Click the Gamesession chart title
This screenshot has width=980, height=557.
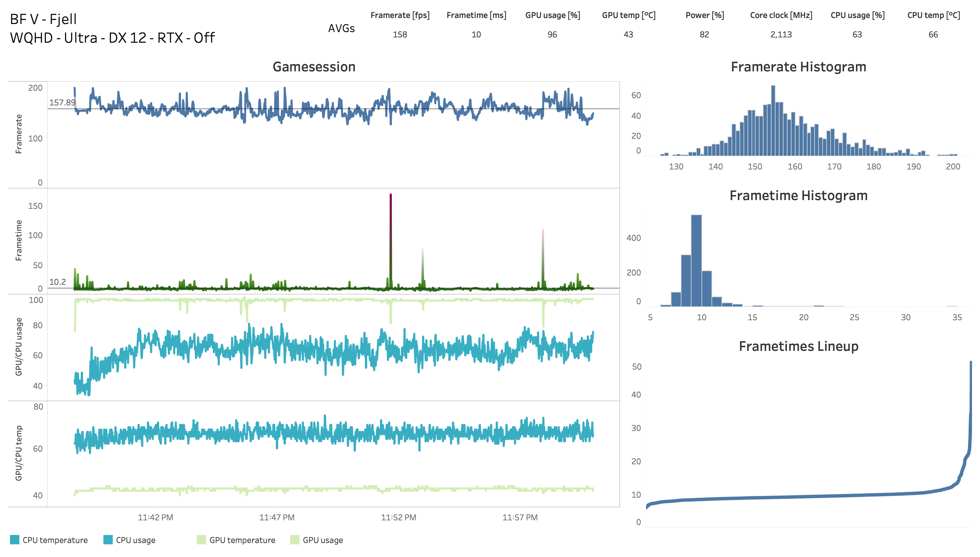[314, 67]
